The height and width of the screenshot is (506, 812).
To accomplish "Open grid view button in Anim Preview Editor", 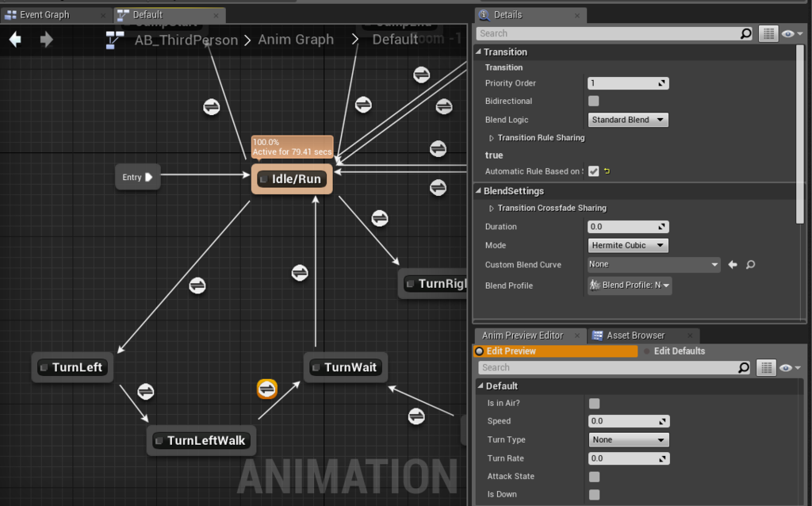I will (767, 368).
